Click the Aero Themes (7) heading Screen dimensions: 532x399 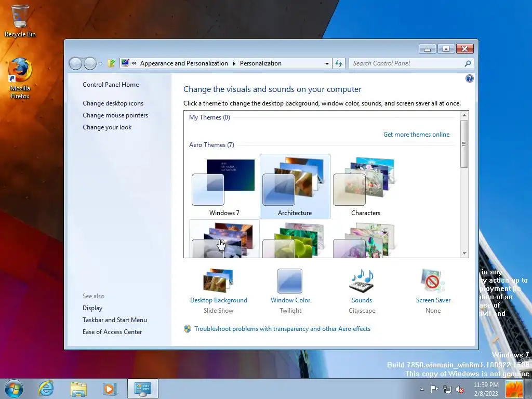tap(211, 145)
